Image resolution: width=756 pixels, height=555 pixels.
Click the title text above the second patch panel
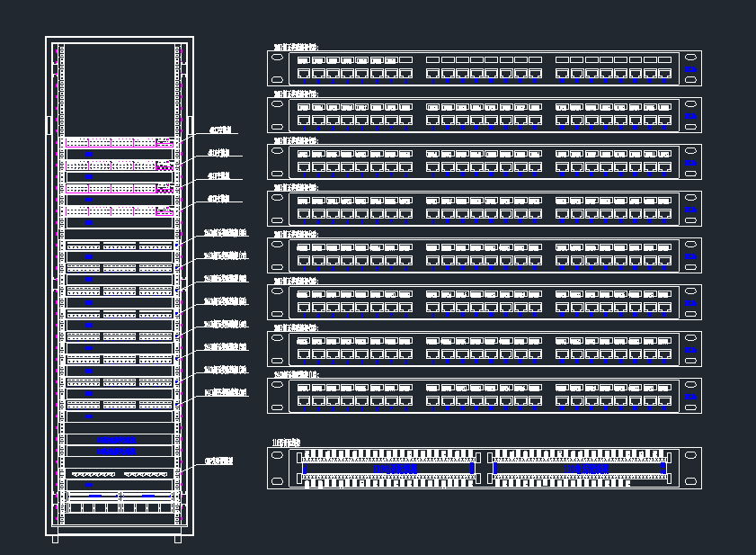pos(296,93)
